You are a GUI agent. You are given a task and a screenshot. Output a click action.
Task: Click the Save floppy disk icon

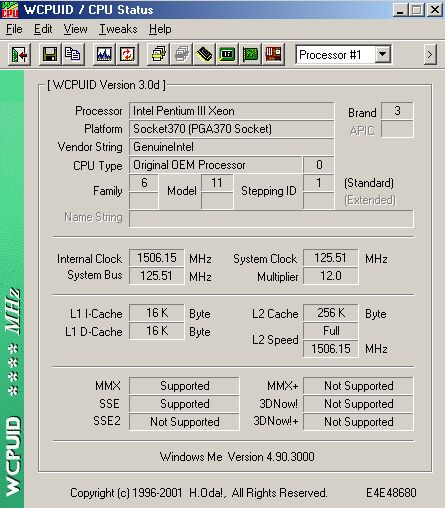pyautogui.click(x=50, y=54)
